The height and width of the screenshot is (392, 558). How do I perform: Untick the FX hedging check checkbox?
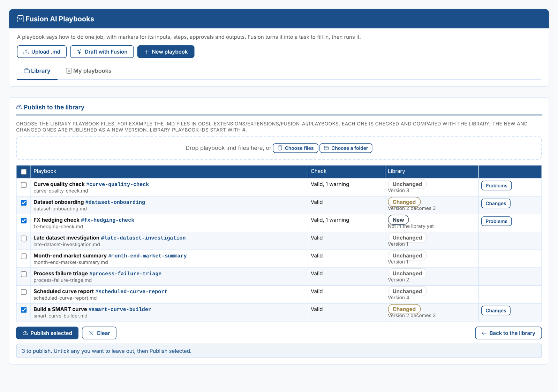pos(24,221)
